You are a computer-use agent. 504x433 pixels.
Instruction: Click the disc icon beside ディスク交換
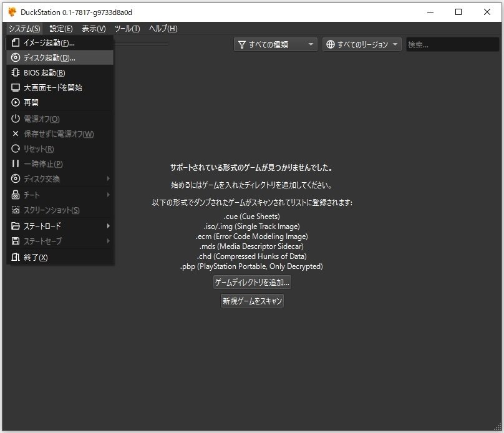16,178
